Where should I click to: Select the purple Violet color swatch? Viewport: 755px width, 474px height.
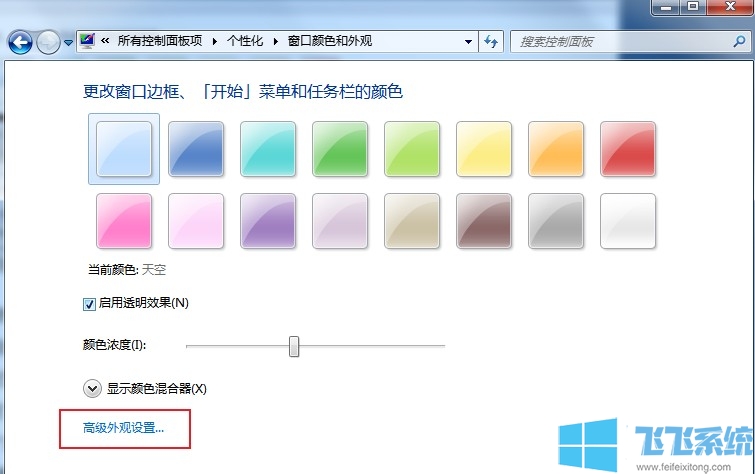[x=268, y=221]
